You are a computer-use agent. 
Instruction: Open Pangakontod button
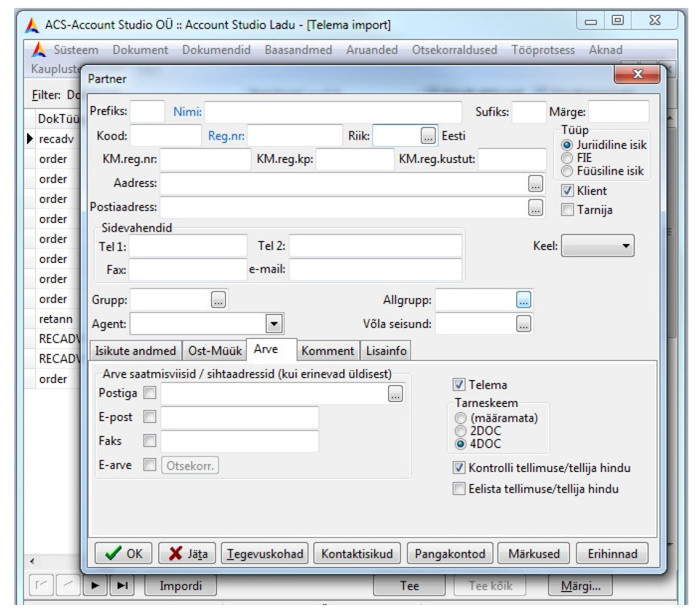[449, 554]
